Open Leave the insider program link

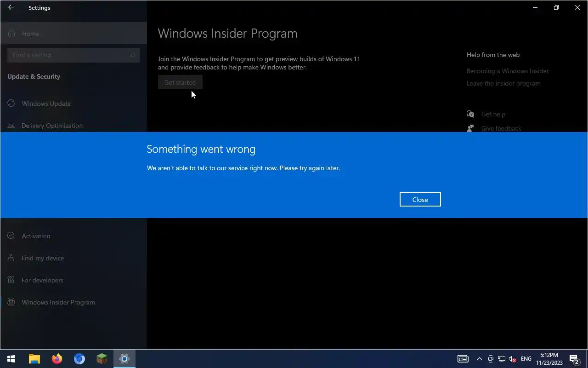503,83
